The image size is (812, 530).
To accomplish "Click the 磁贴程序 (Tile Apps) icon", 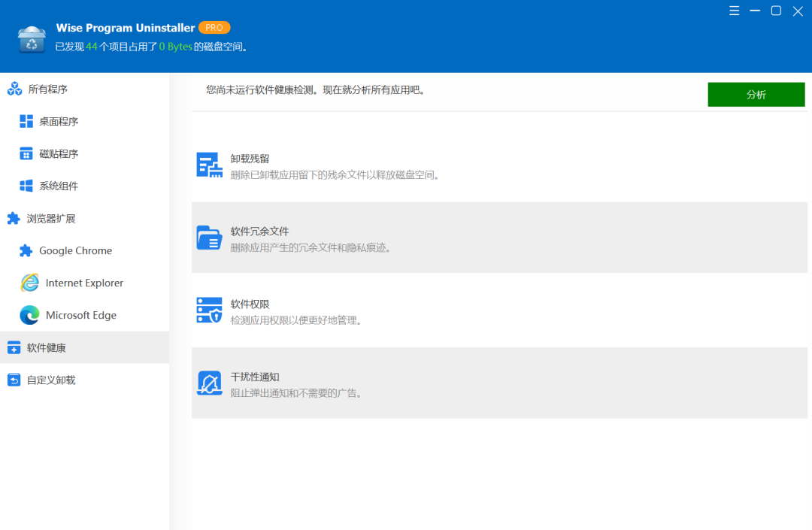I will [26, 153].
